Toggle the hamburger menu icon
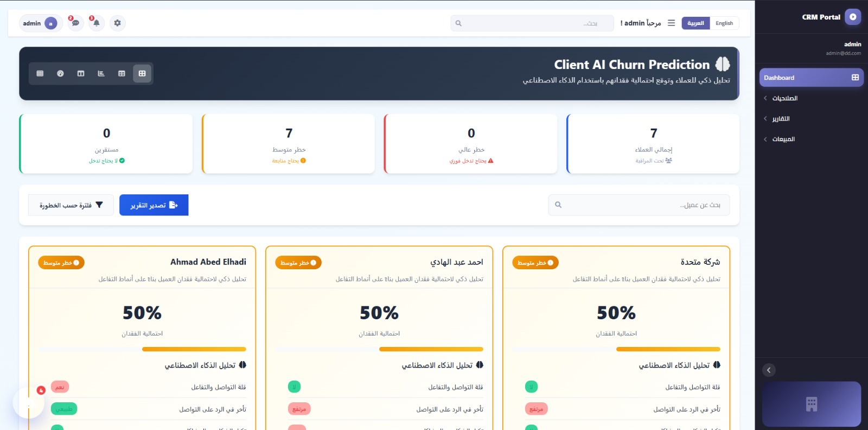 (x=672, y=23)
